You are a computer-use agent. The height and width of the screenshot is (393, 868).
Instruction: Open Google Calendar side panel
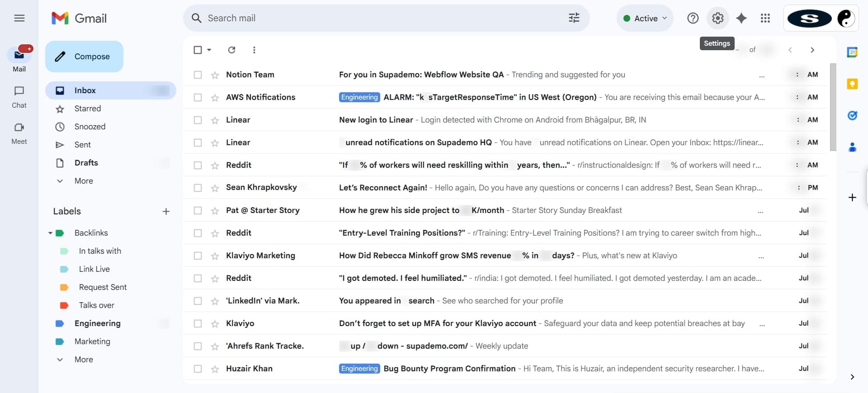(x=852, y=52)
